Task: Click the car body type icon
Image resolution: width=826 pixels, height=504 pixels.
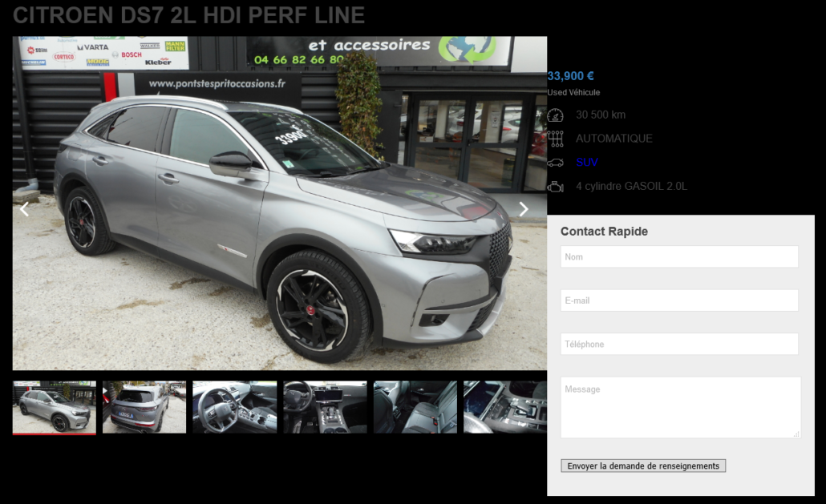Action: coord(555,163)
